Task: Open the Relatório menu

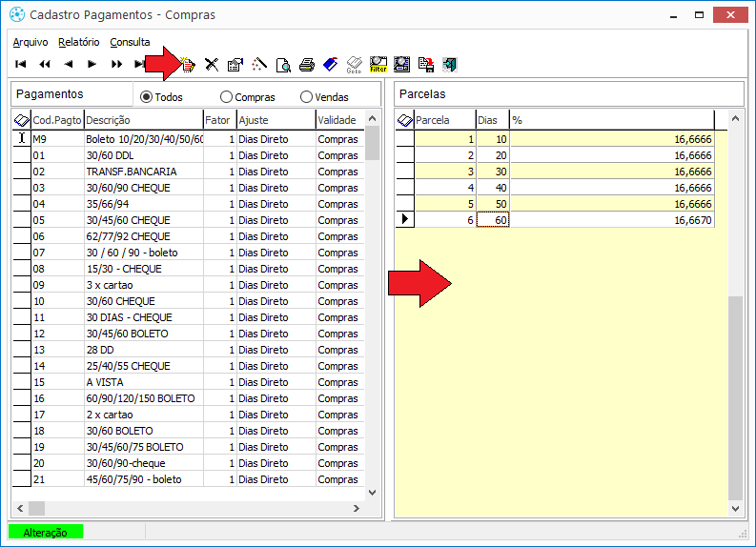Action: [x=78, y=42]
